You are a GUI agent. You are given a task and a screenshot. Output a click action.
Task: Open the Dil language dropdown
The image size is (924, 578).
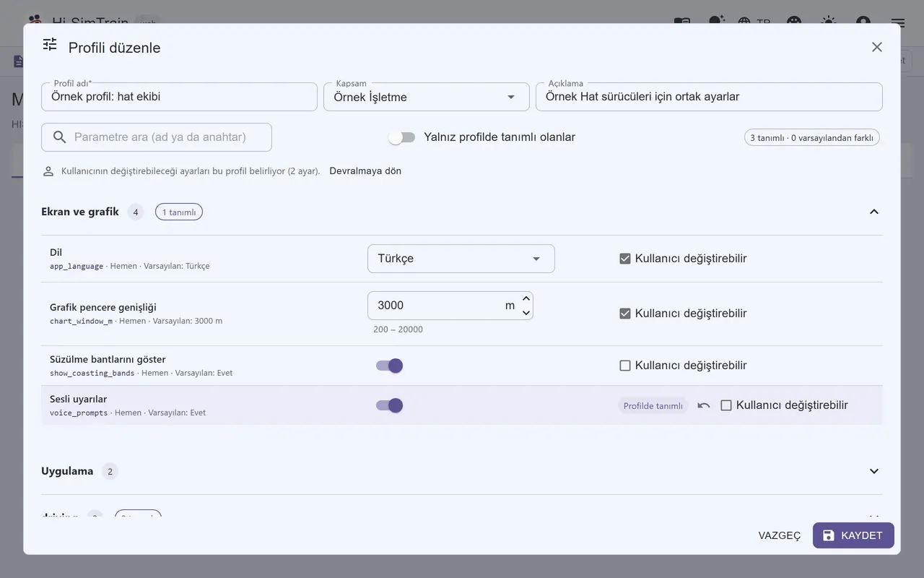pyautogui.click(x=461, y=259)
